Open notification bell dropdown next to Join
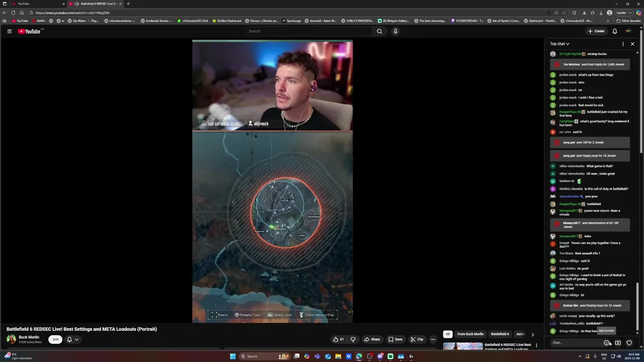Viewport: 644px width, 362px height. click(x=72, y=339)
